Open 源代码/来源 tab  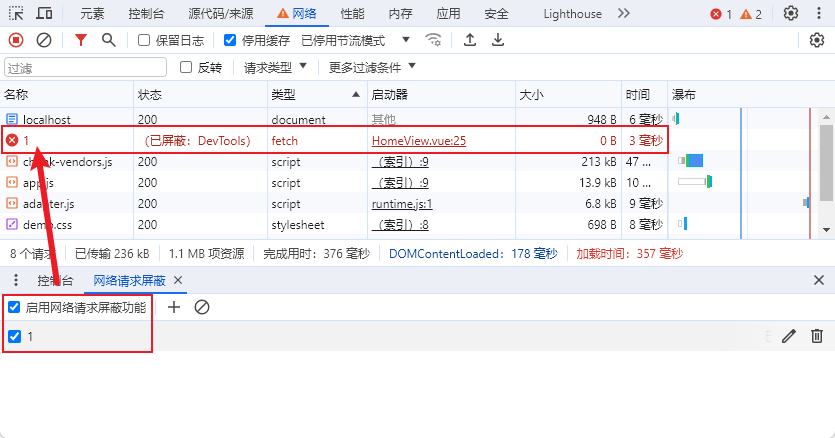[221, 14]
